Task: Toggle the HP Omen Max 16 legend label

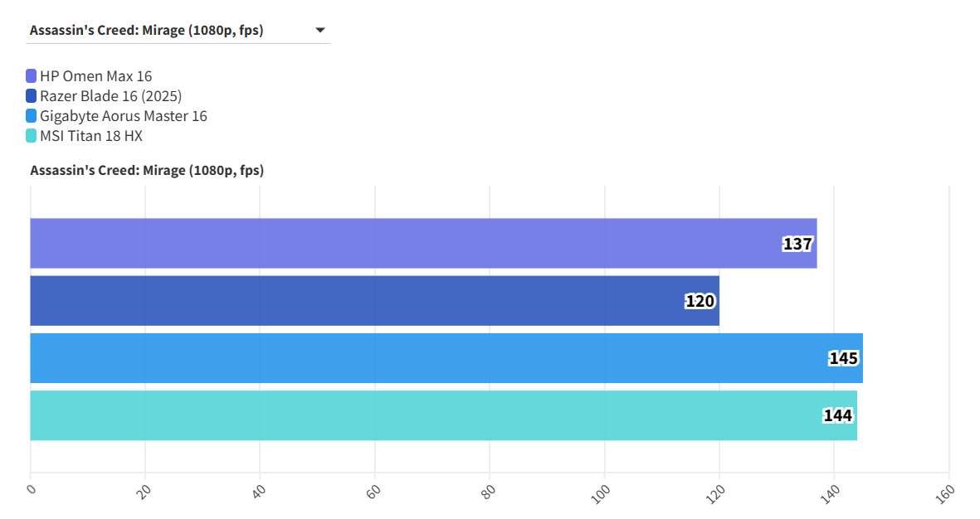Action: tap(95, 76)
